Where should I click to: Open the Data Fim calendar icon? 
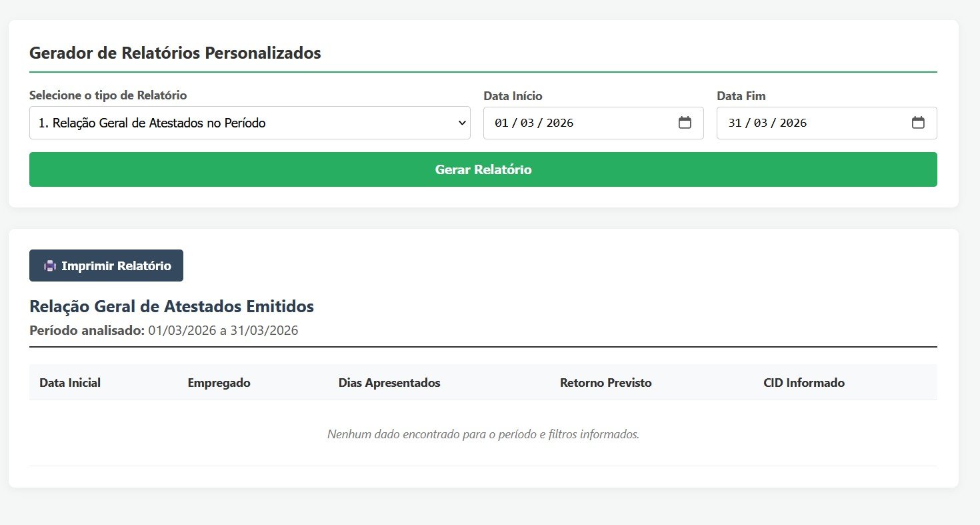918,123
